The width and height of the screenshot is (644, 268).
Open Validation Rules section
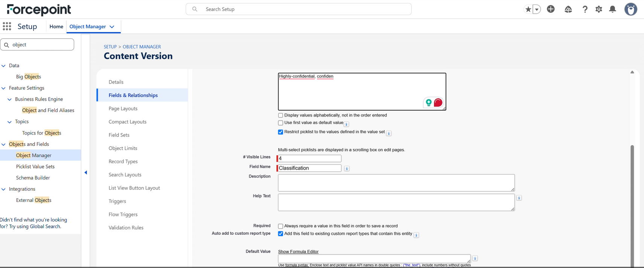[x=126, y=227]
